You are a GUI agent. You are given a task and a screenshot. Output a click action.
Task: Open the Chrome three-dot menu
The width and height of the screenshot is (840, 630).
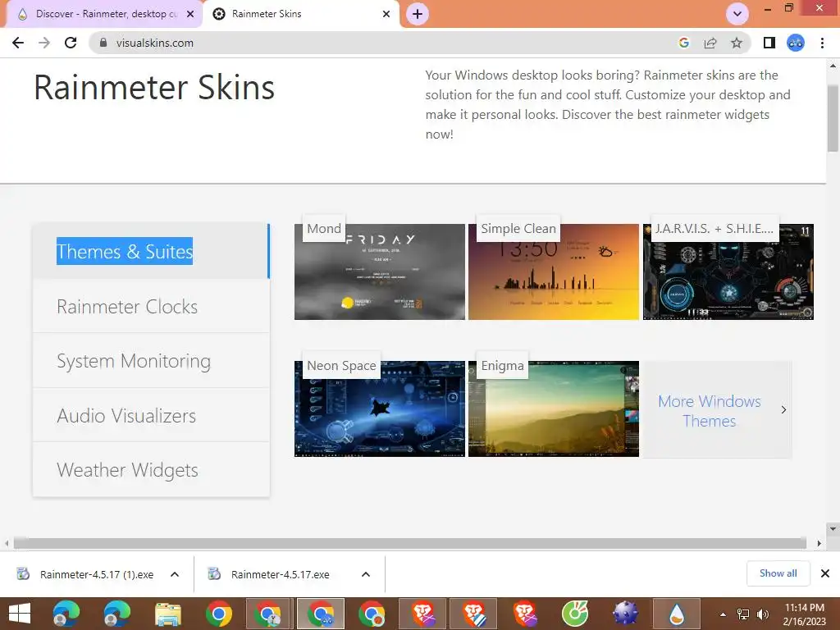click(822, 43)
